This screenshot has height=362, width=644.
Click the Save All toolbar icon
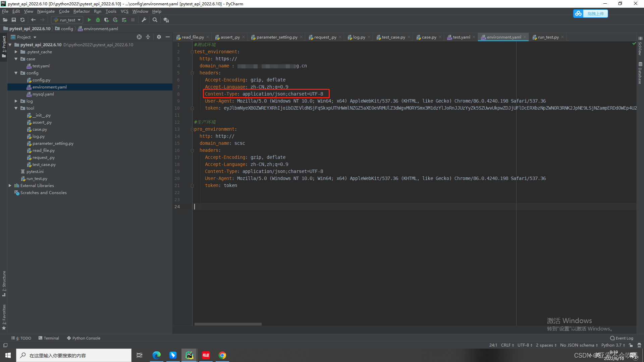pyautogui.click(x=14, y=20)
